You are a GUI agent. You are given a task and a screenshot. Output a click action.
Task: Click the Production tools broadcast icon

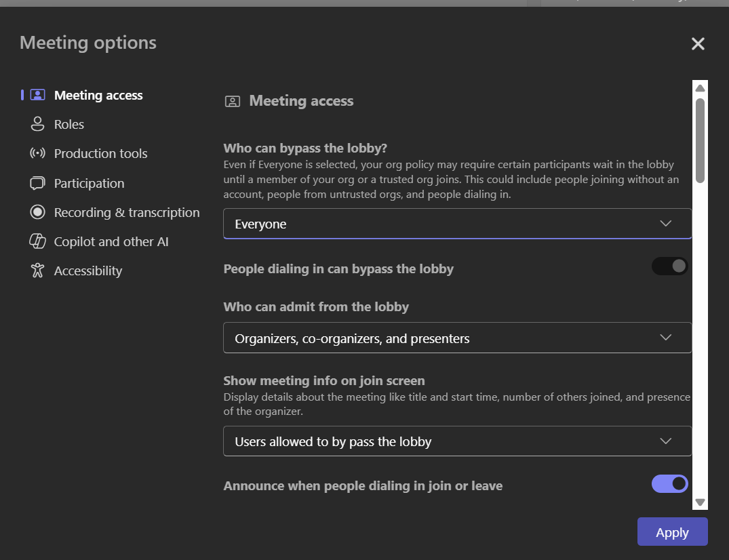point(38,153)
